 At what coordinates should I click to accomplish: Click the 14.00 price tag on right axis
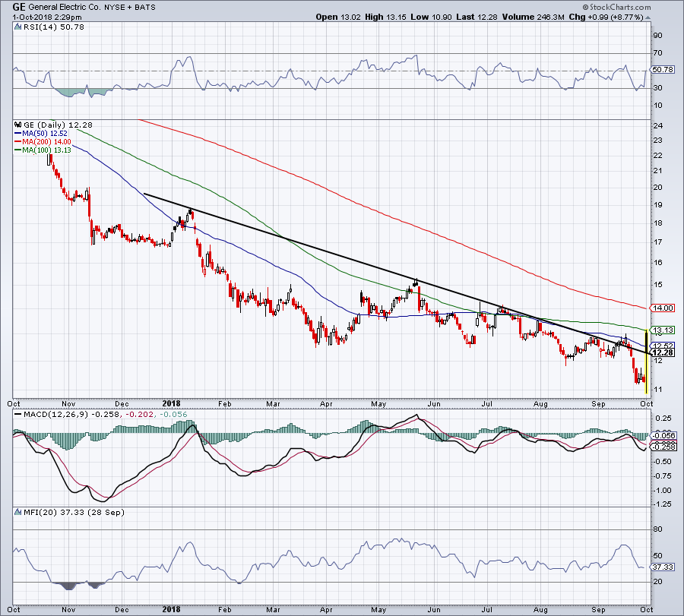(x=663, y=308)
